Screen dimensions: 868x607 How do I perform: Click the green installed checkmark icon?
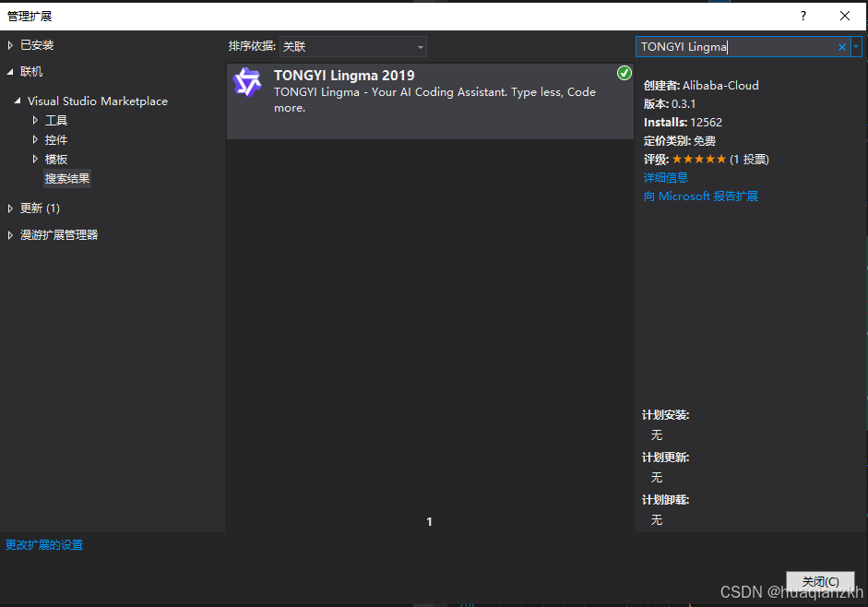pos(624,73)
